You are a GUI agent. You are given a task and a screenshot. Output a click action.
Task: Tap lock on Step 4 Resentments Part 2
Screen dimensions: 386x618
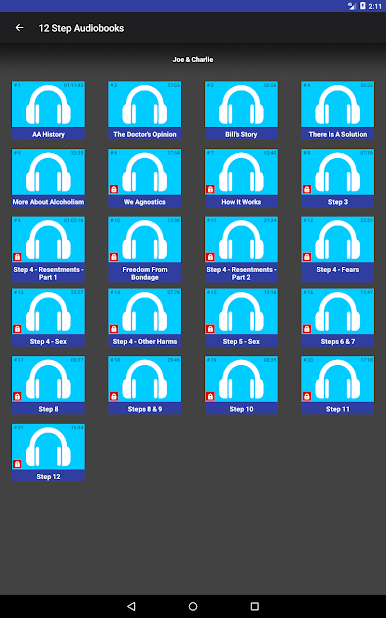pos(210,257)
